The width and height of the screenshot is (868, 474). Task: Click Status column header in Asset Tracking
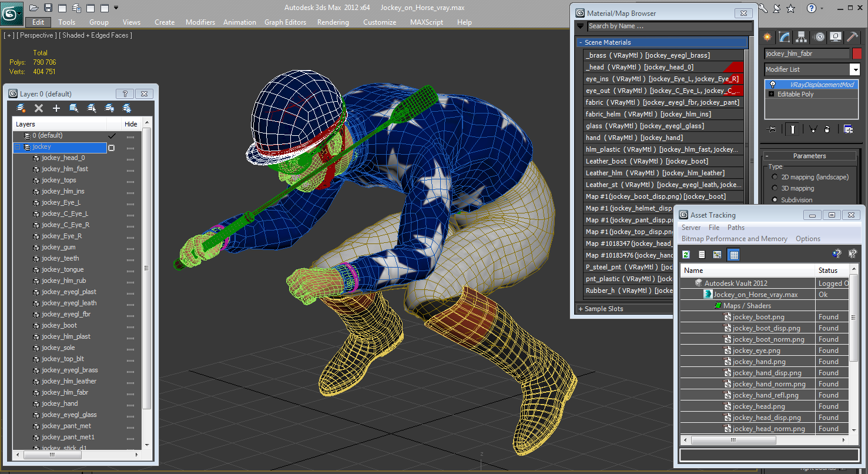(x=832, y=271)
